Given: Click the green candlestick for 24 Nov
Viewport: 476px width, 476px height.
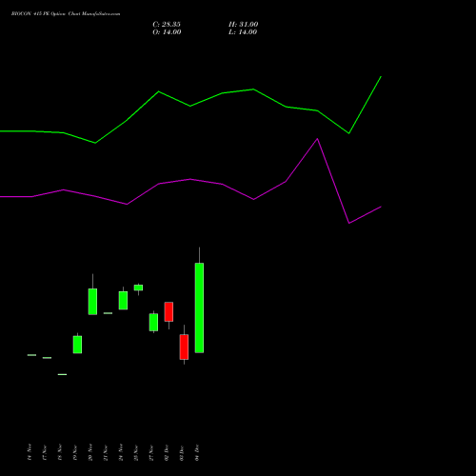Looking at the screenshot, I should 123,300.
